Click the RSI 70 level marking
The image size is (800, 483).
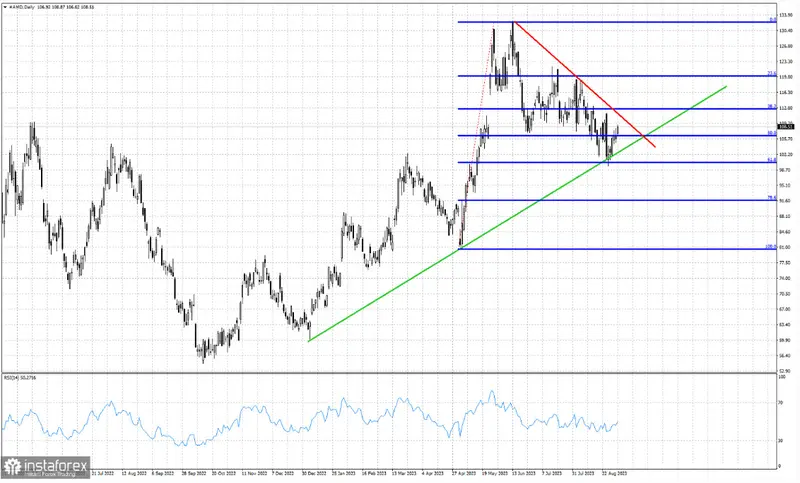(782, 401)
